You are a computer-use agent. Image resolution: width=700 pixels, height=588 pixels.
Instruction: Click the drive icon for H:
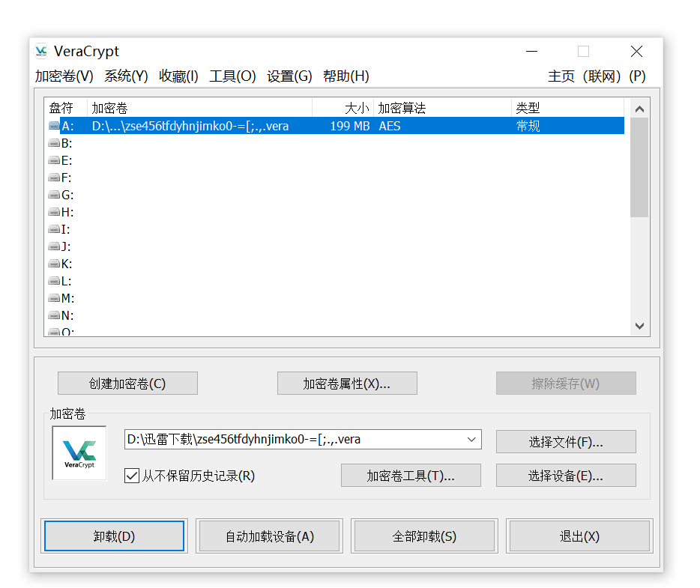click(54, 212)
